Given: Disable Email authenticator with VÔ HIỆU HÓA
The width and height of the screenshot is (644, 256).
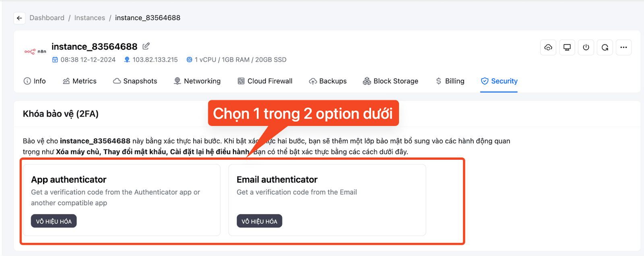Looking at the screenshot, I should tap(260, 221).
